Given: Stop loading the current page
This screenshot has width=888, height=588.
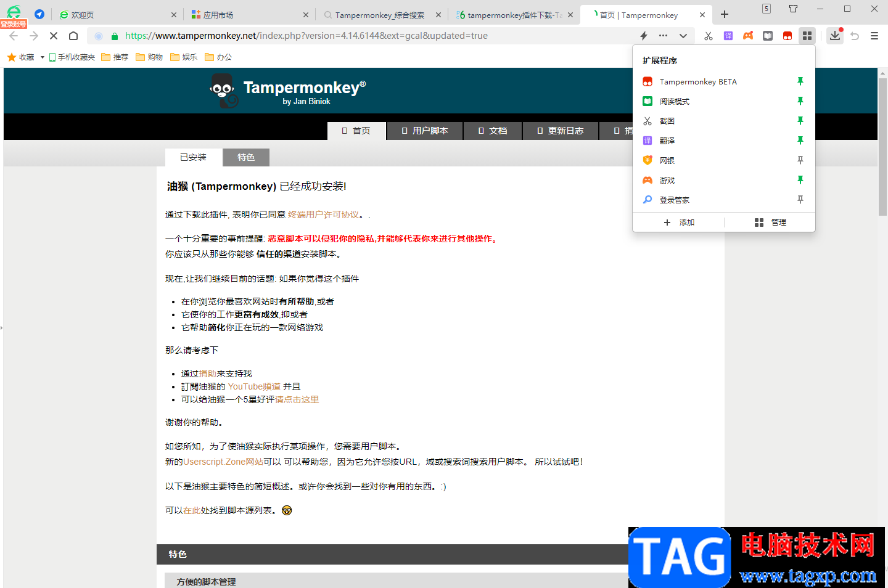Looking at the screenshot, I should coord(54,36).
